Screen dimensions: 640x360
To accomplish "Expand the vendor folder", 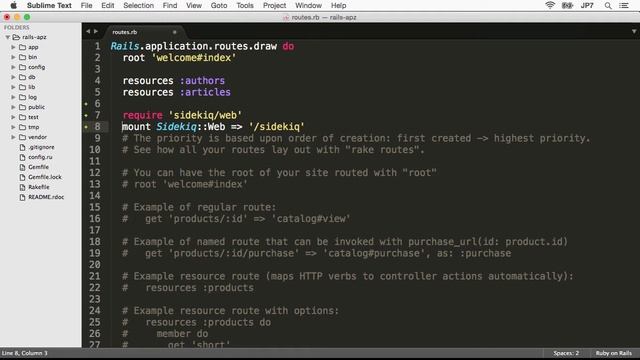I will click(x=13, y=137).
